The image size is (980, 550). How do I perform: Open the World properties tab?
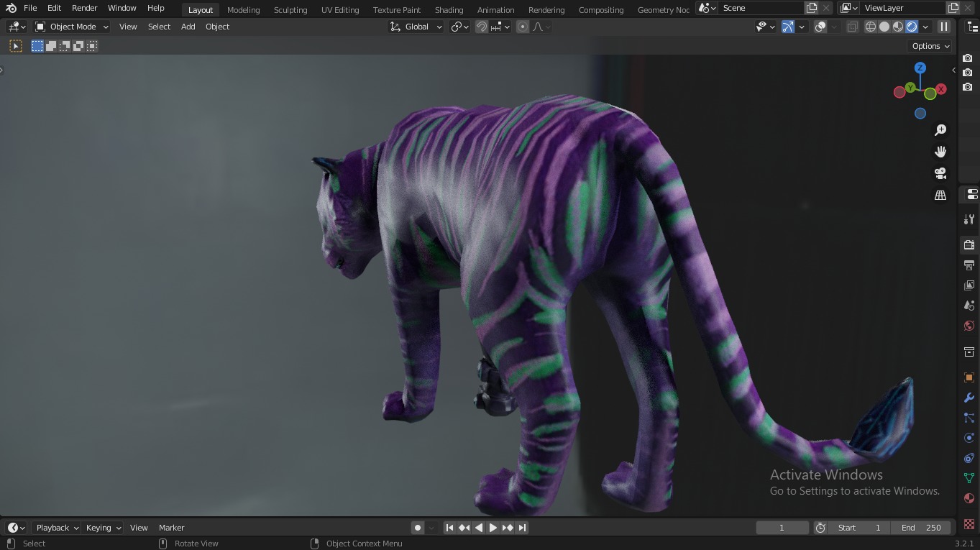click(969, 326)
